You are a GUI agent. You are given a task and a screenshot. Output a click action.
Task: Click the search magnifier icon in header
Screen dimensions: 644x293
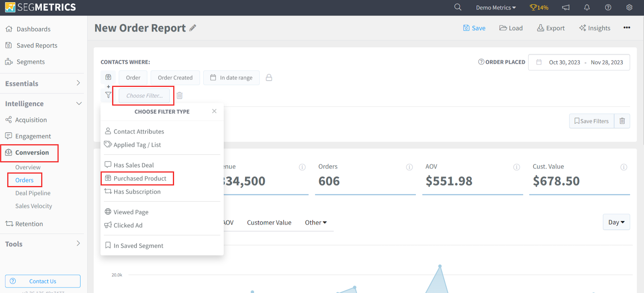coord(458,7)
